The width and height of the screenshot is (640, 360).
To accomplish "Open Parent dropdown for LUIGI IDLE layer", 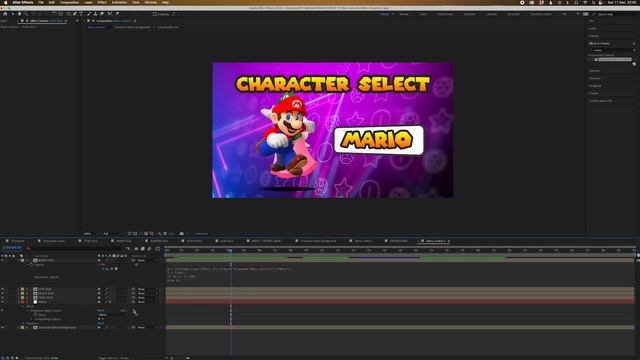I will [147, 289].
